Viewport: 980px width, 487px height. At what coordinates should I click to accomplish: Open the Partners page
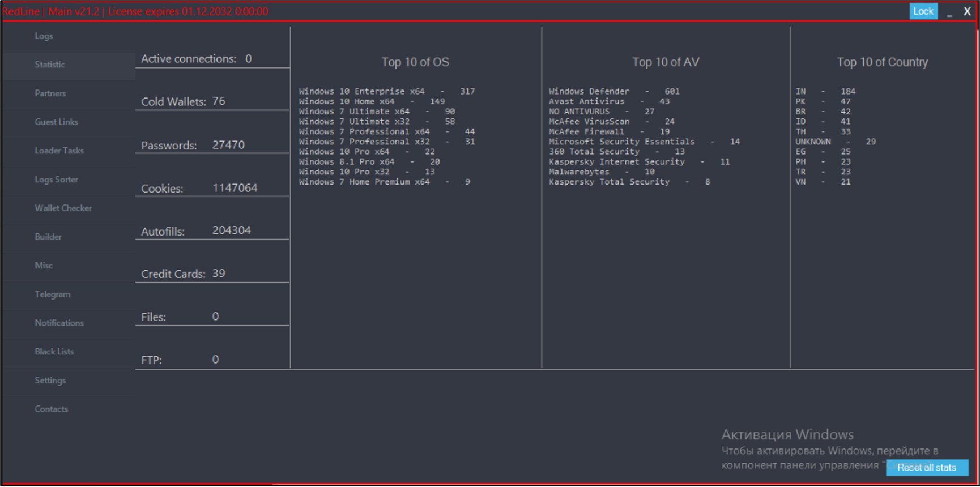50,93
